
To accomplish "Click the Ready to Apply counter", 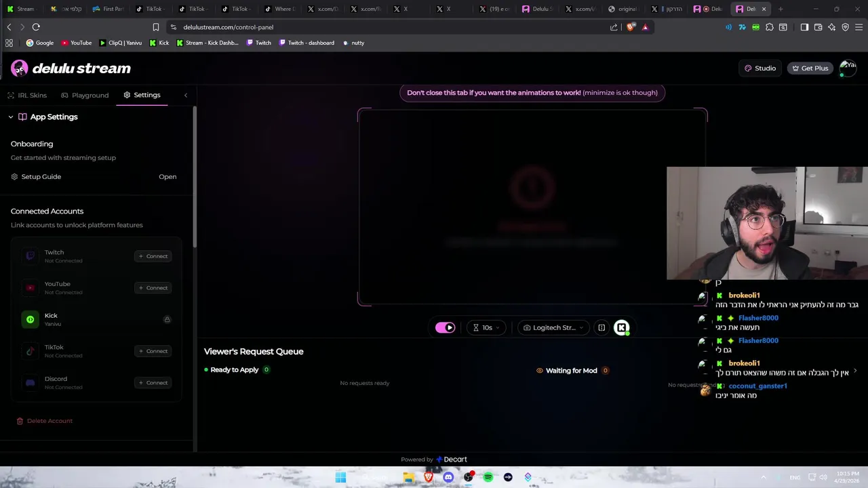I will (x=267, y=369).
